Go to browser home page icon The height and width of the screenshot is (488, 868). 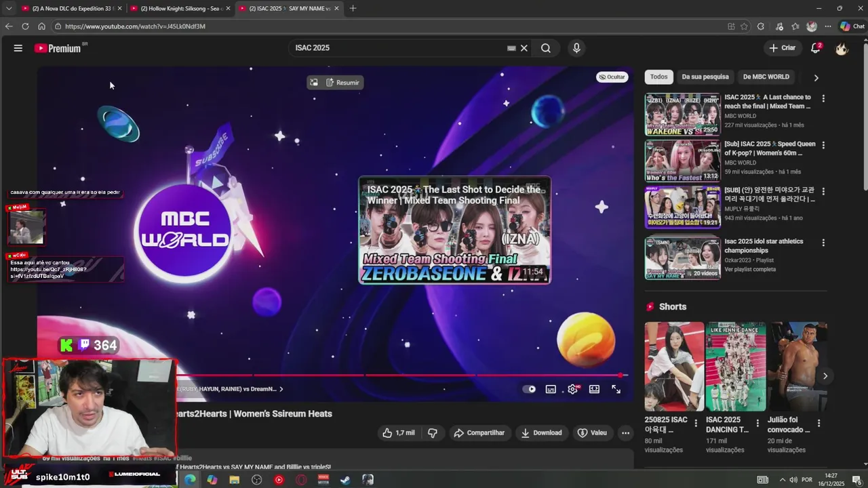[41, 26]
